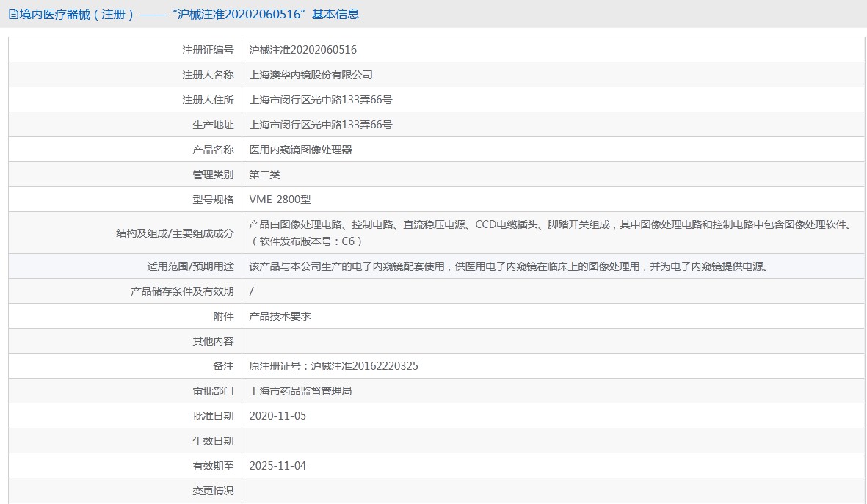Click the label 适用范围/预期用途
The width and height of the screenshot is (867, 504).
click(x=190, y=266)
